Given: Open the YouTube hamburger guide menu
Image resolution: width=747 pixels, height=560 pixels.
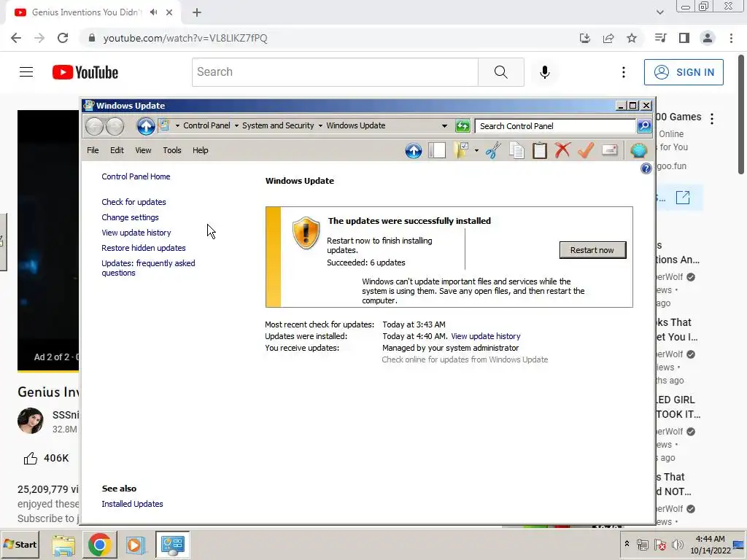Looking at the screenshot, I should coord(26,72).
